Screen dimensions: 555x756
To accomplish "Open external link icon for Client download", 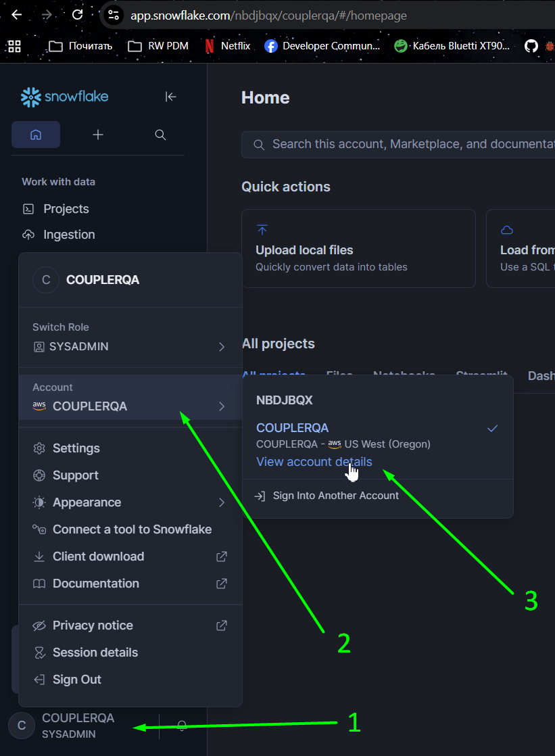I will coord(221,557).
